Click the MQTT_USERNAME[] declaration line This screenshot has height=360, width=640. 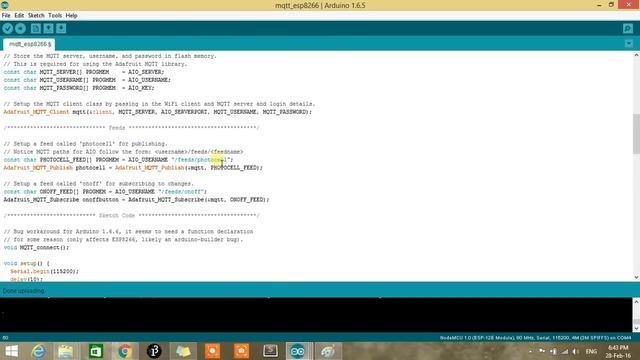87,80
